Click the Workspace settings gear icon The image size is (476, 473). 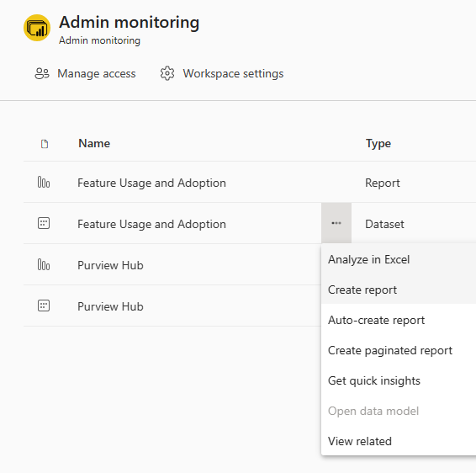(x=167, y=73)
